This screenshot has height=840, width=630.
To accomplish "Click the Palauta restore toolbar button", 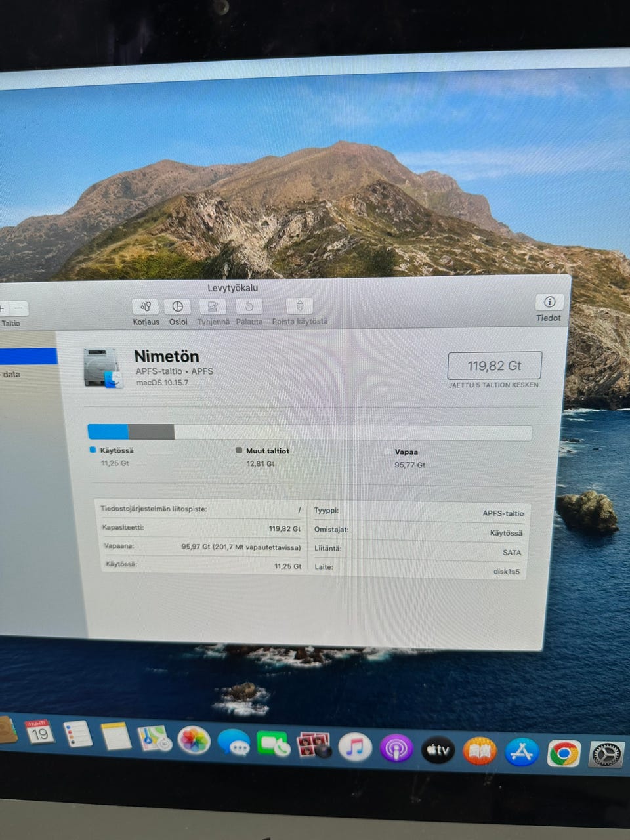I will pyautogui.click(x=249, y=306).
